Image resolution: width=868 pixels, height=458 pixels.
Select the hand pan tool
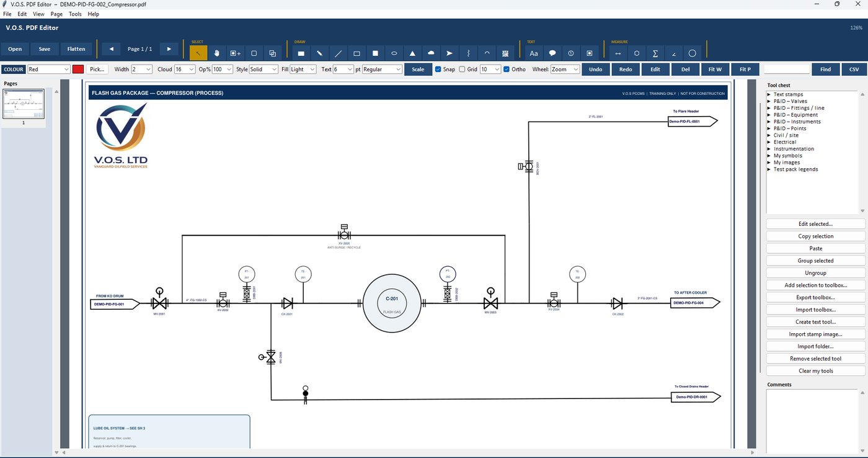pyautogui.click(x=217, y=53)
